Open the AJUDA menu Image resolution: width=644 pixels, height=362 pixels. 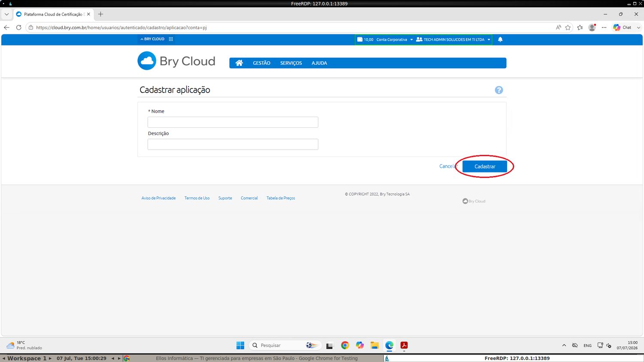[319, 63]
